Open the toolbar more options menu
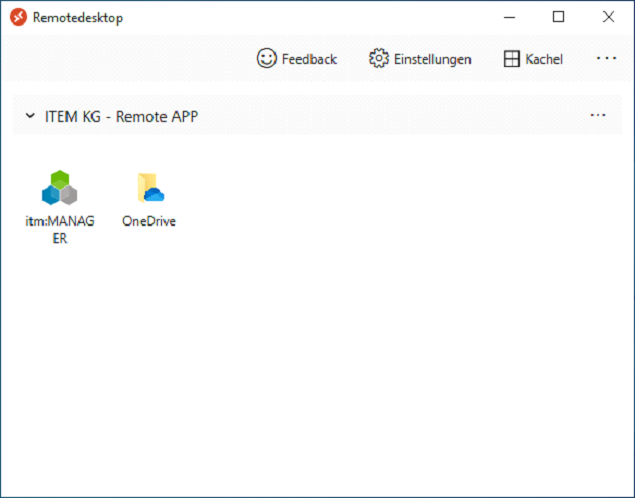 click(606, 59)
